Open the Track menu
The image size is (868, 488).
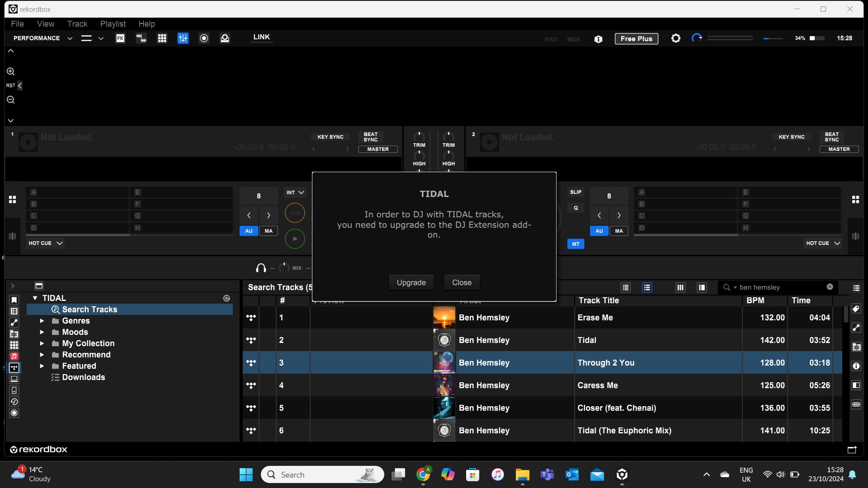point(77,24)
